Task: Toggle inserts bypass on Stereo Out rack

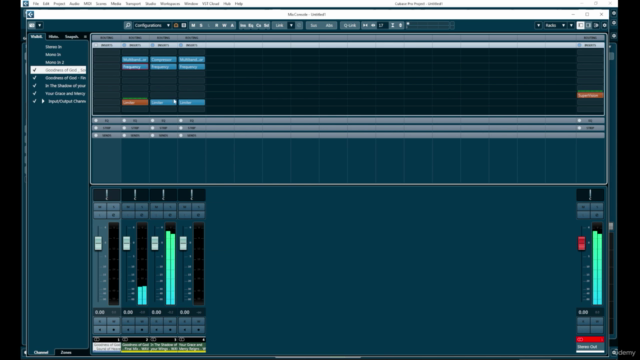Action: (579, 45)
